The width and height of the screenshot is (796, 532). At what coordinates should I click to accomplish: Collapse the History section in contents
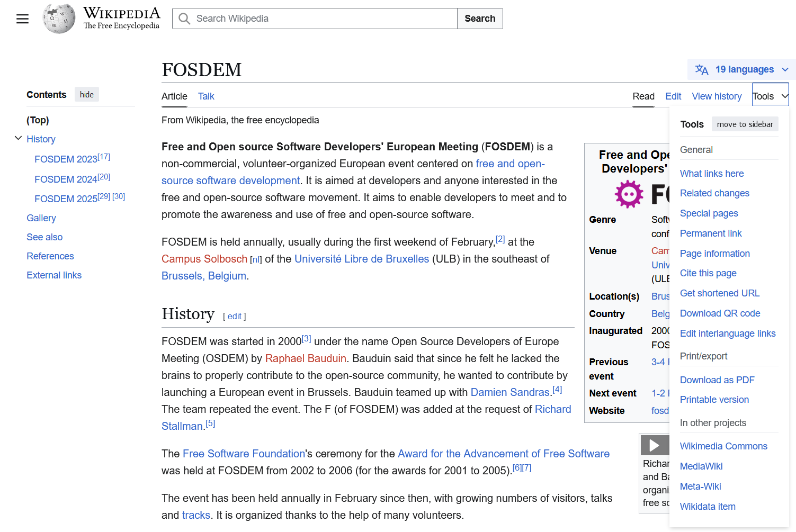click(18, 139)
